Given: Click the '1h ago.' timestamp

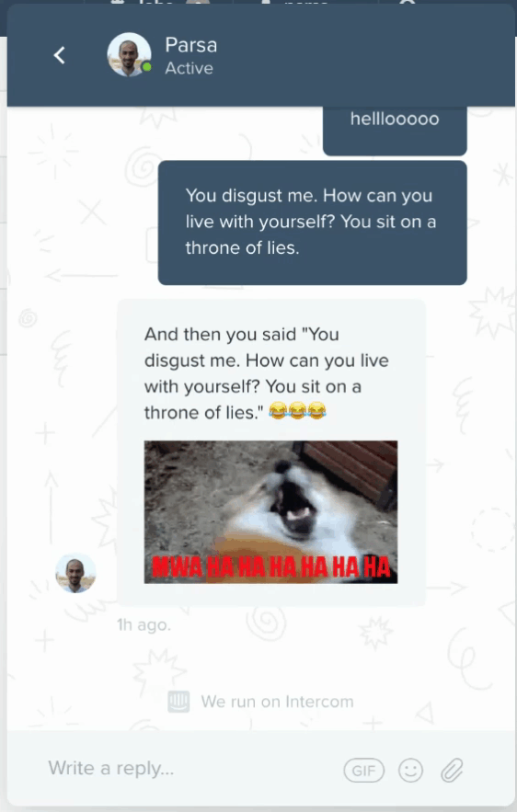Looking at the screenshot, I should pos(144,625).
